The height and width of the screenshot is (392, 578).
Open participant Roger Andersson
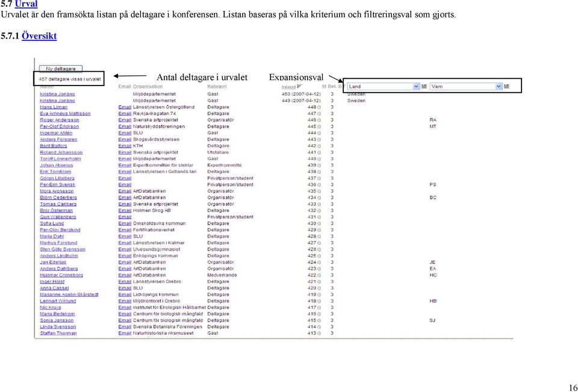(x=60, y=120)
